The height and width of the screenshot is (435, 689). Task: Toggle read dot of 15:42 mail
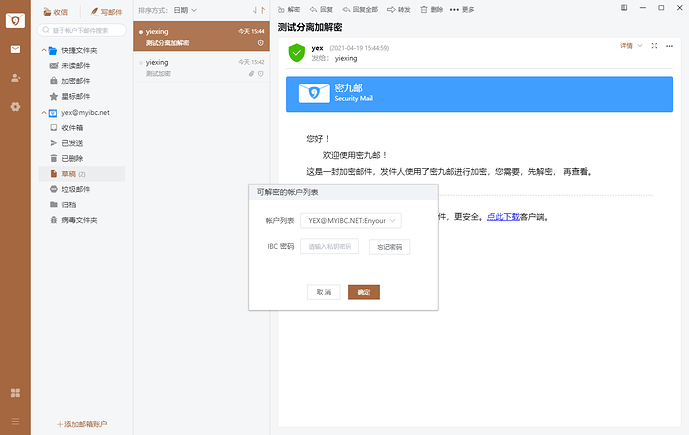pyautogui.click(x=141, y=63)
